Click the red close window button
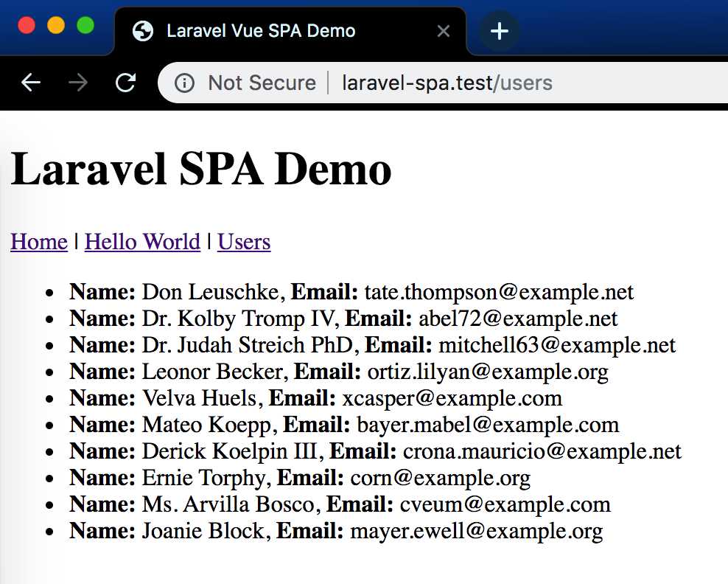 tap(27, 25)
